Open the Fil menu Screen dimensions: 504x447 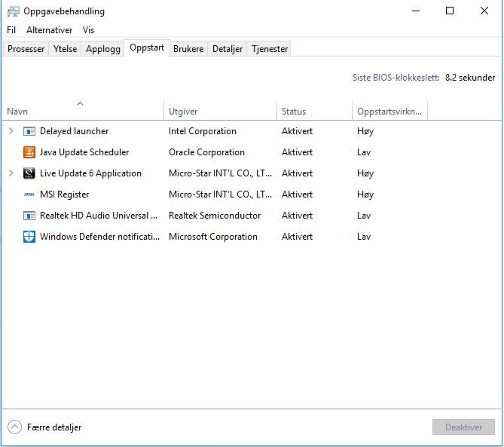11,30
